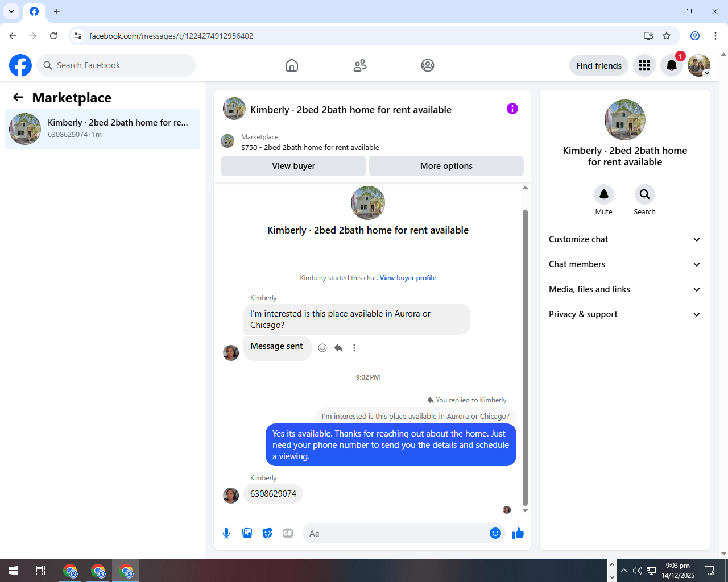This screenshot has width=728, height=582.
Task: Click the back arrow beside Marketplace
Action: click(x=18, y=97)
